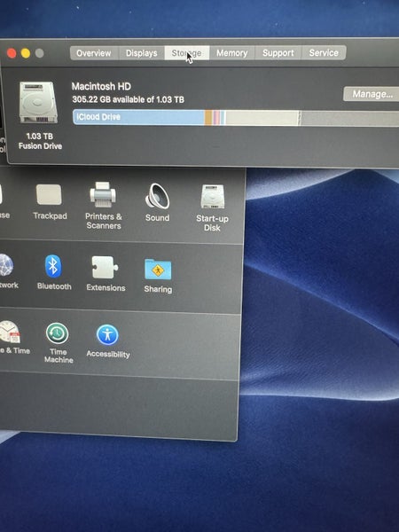Open the Extensions preferences pane
Viewport: 399px width, 532px height.
[106, 273]
